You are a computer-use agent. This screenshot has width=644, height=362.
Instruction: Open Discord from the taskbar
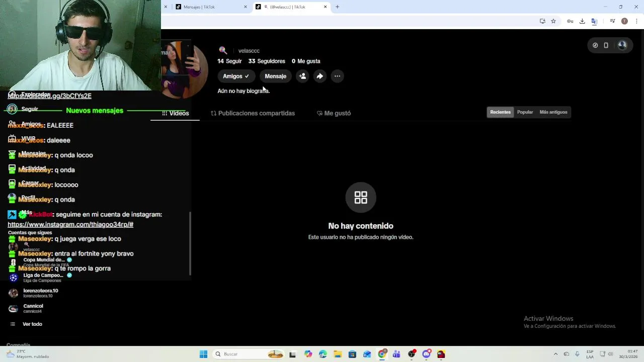[426, 354]
